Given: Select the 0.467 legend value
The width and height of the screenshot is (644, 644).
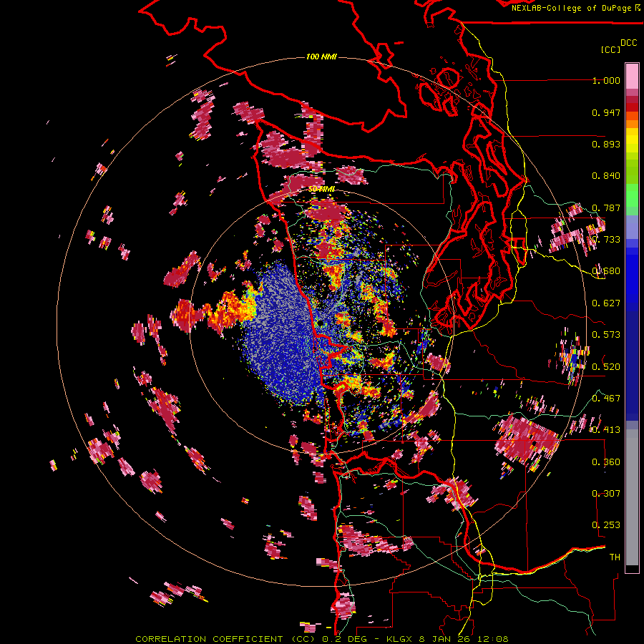Looking at the screenshot, I should click(606, 399).
